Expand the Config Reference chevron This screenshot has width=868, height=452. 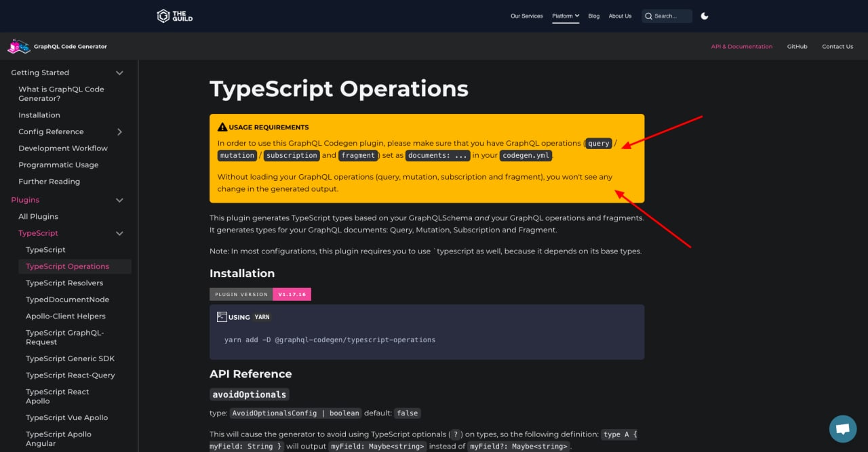coord(119,131)
